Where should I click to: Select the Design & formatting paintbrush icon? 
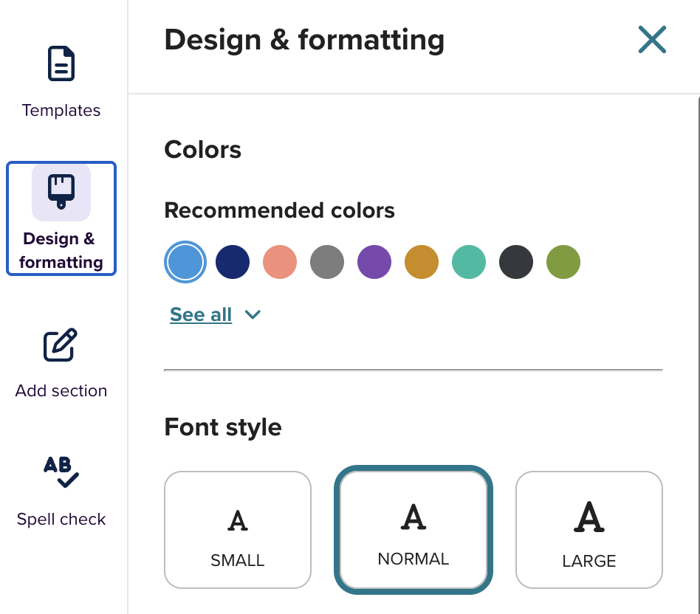point(61,193)
